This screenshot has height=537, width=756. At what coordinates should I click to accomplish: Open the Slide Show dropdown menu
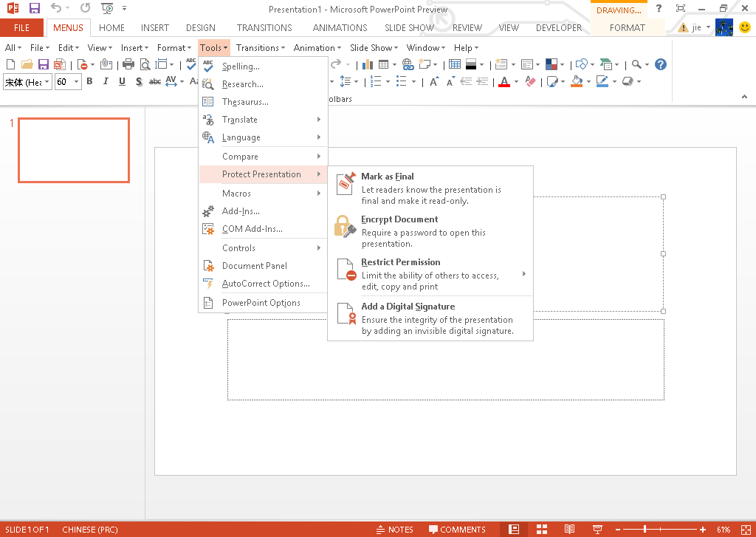(374, 48)
